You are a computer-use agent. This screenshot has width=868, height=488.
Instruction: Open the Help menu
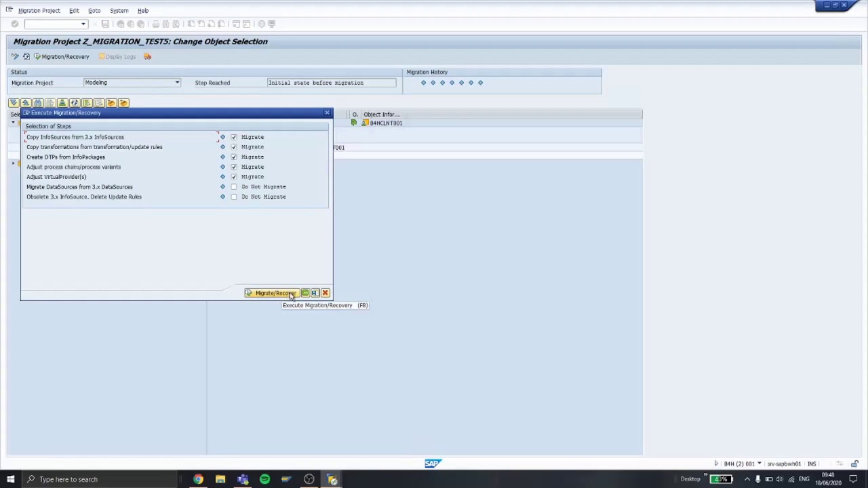click(143, 10)
